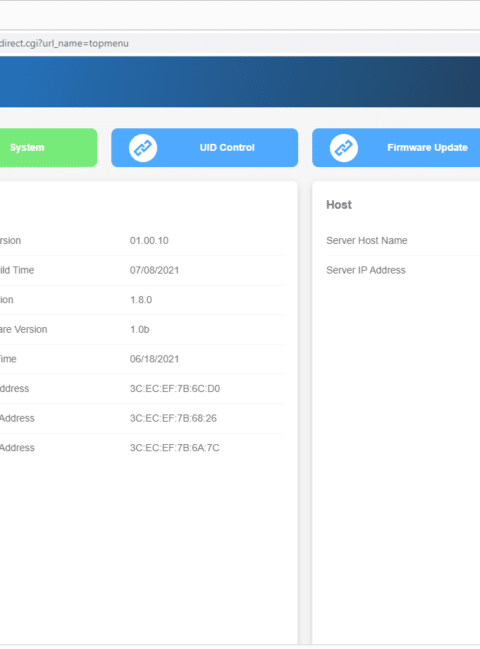Click the Server IP Address label
The width and height of the screenshot is (480, 650).
(x=366, y=270)
